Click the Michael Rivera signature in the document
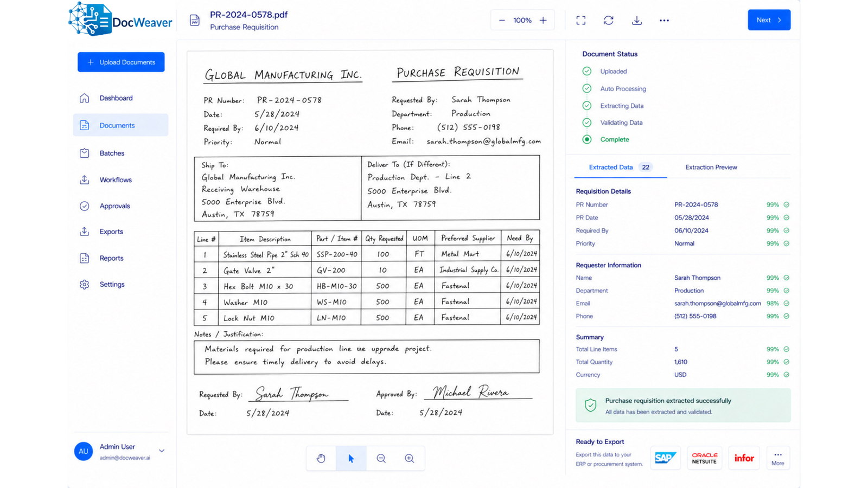Image resolution: width=868 pixels, height=488 pixels. click(471, 391)
